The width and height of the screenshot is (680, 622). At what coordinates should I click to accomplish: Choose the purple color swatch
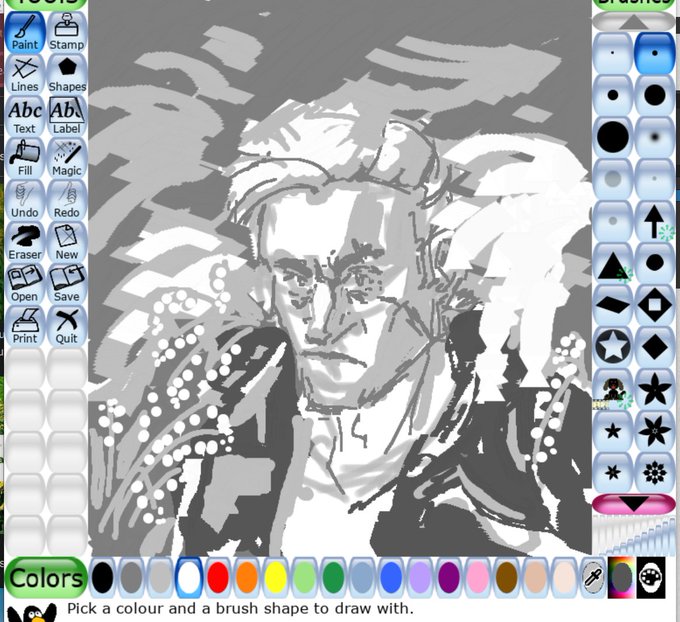[x=449, y=577]
